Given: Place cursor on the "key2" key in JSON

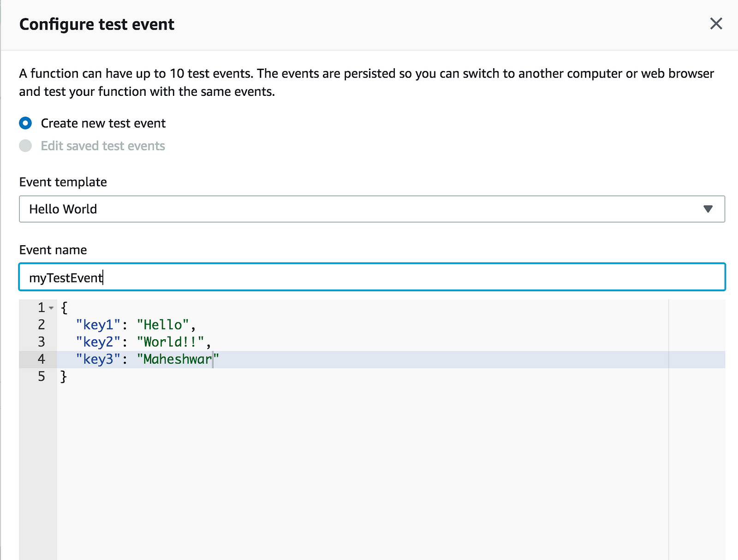Looking at the screenshot, I should coord(98,342).
